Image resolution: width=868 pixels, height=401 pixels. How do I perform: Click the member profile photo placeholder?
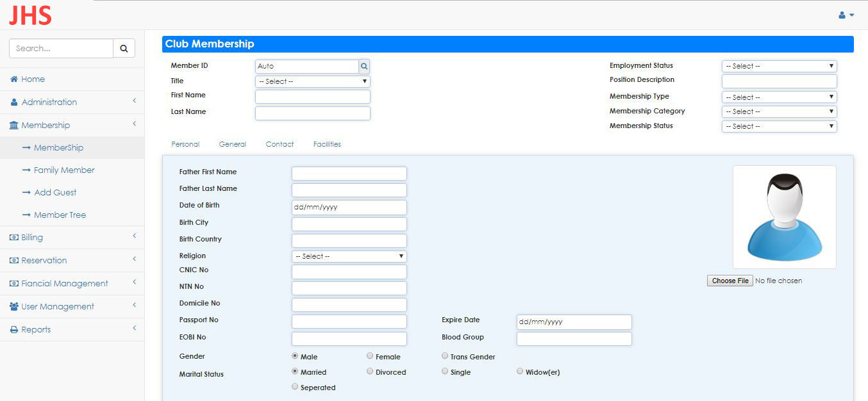784,217
